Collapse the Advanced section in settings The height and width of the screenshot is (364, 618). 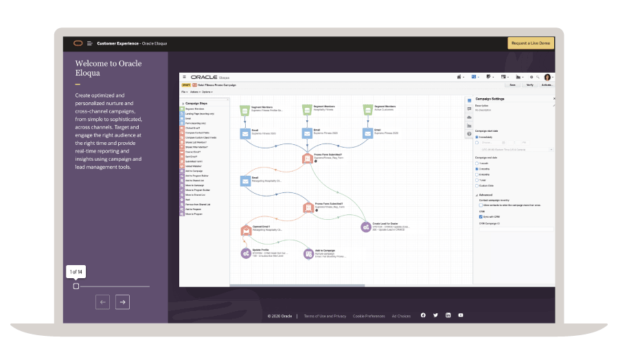477,194
